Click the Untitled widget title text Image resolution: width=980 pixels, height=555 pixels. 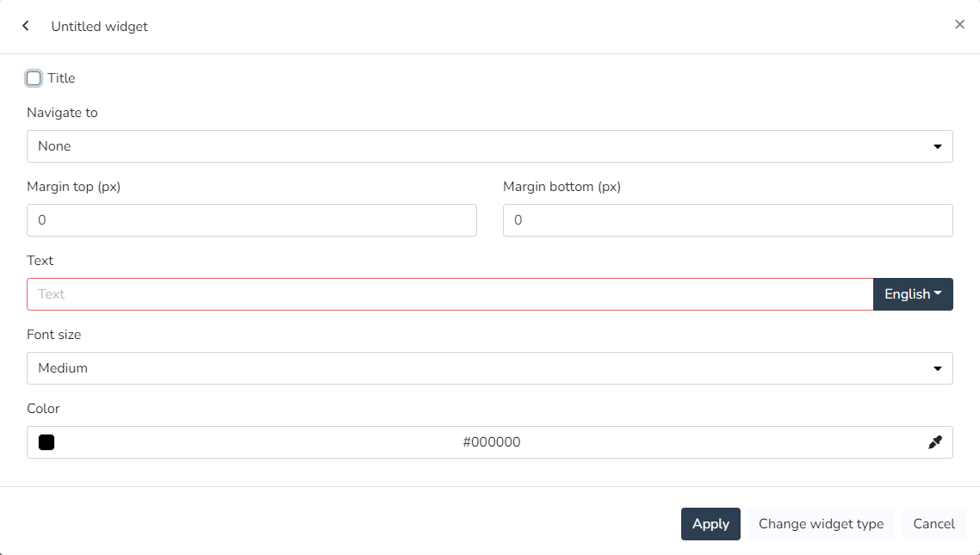click(99, 27)
